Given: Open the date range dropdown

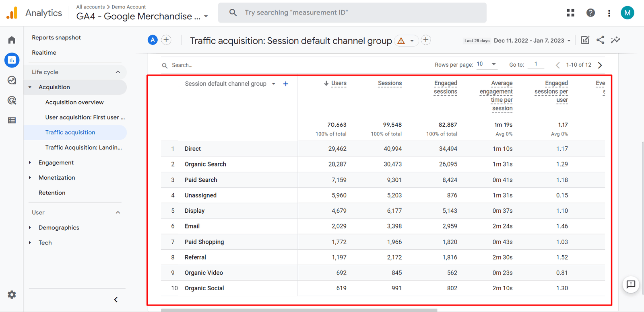Looking at the screenshot, I should coord(532,41).
